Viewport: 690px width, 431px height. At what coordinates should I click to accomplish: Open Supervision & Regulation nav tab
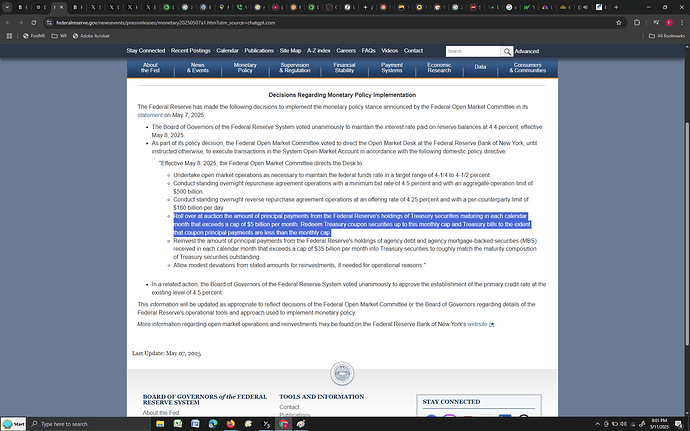(x=295, y=68)
